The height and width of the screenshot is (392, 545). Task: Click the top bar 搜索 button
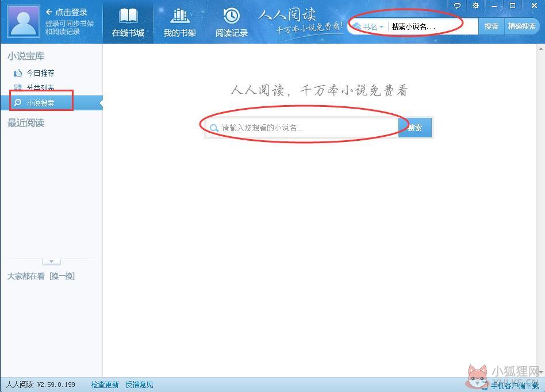pyautogui.click(x=492, y=26)
